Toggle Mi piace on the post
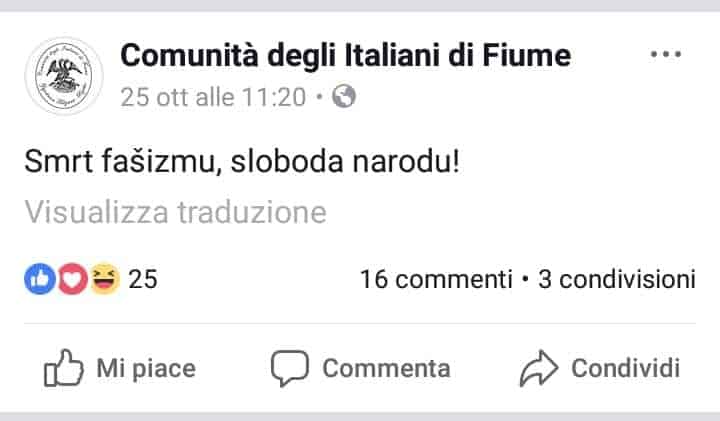This screenshot has width=720, height=421. [120, 368]
